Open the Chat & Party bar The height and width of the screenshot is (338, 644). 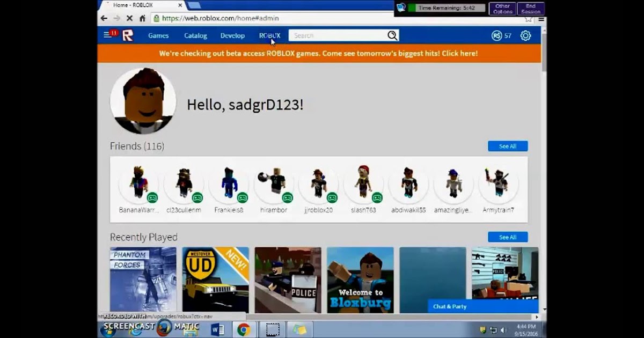coord(483,307)
